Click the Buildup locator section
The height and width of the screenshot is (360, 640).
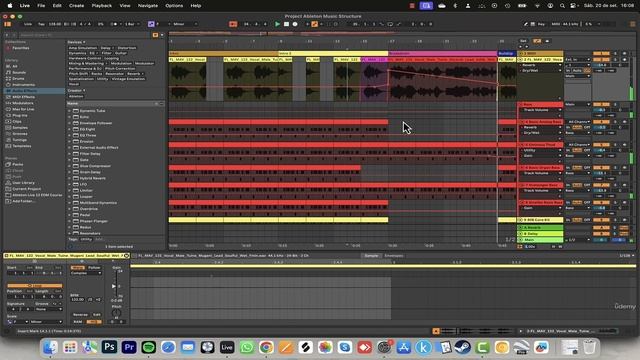[507, 53]
